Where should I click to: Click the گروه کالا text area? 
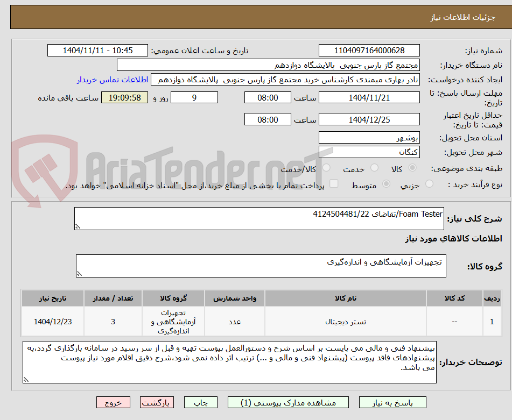click(261, 266)
